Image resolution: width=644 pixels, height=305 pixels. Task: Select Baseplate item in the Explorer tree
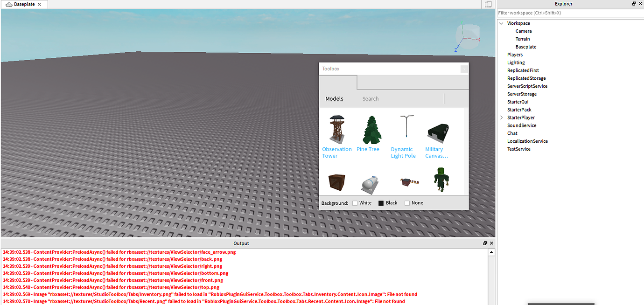point(526,47)
